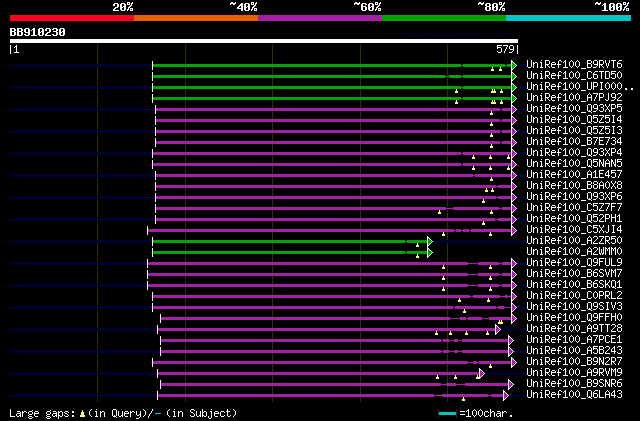Select the UniRef100_Q5Z5I3 label
This screenshot has height=421, width=640.
574,131
